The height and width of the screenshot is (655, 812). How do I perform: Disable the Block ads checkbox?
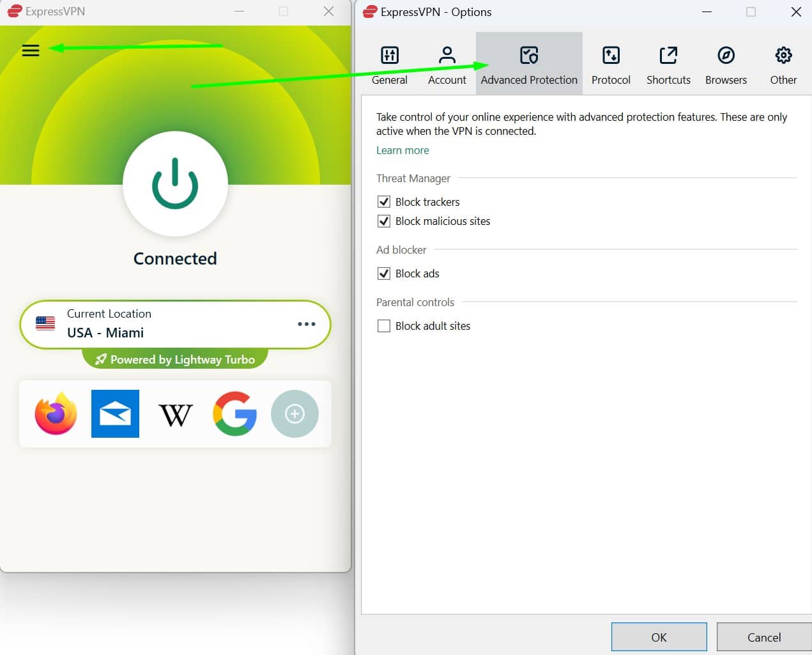384,274
